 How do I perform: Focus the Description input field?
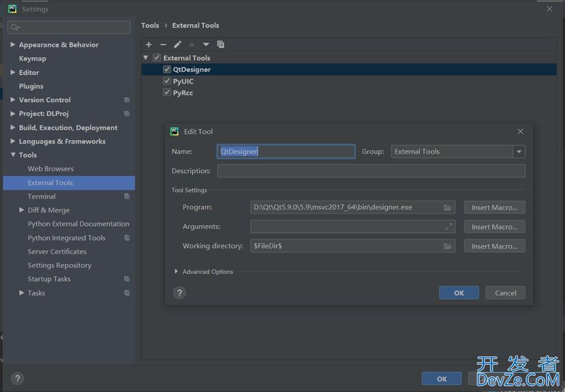(371, 171)
